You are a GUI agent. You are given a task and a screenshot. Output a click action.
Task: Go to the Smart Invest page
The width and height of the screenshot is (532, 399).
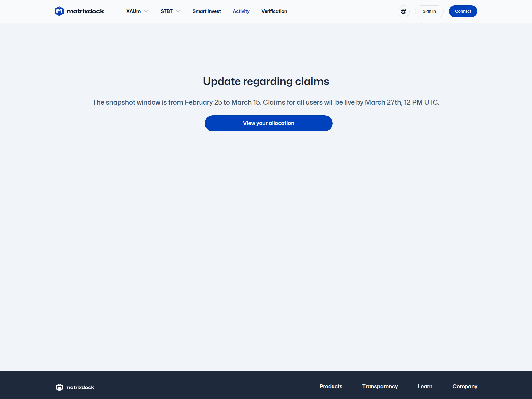(x=206, y=11)
